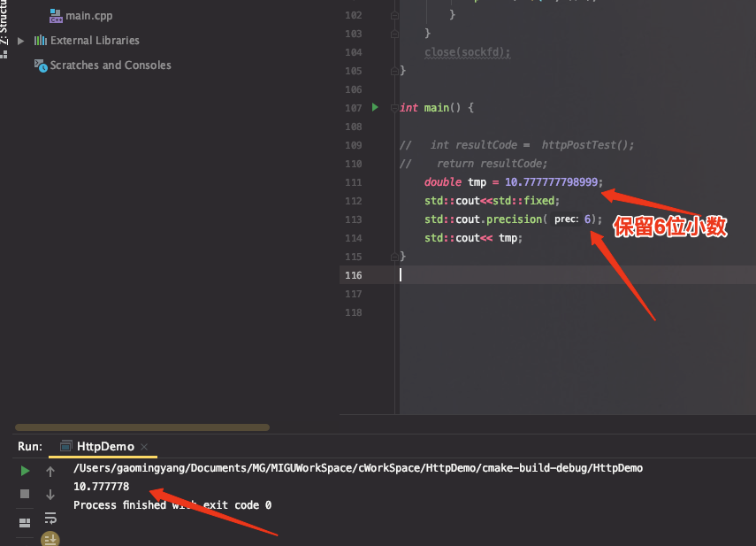
Task: Click the project panel horizontal scrollbar
Action: [142, 427]
